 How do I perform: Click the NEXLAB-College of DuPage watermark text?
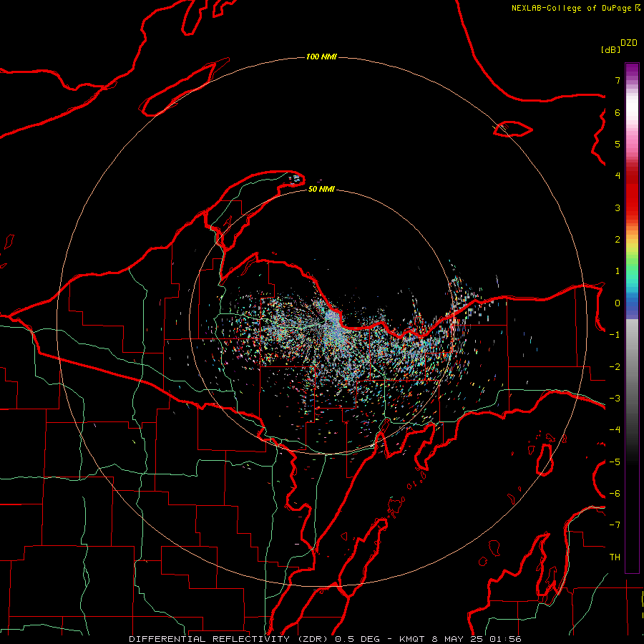click(x=575, y=8)
